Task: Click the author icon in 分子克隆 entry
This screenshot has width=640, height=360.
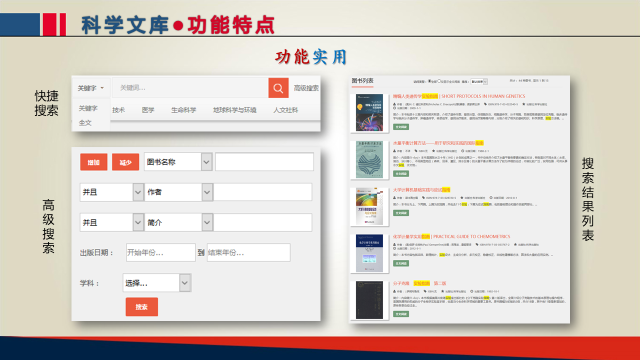Action: (395, 291)
